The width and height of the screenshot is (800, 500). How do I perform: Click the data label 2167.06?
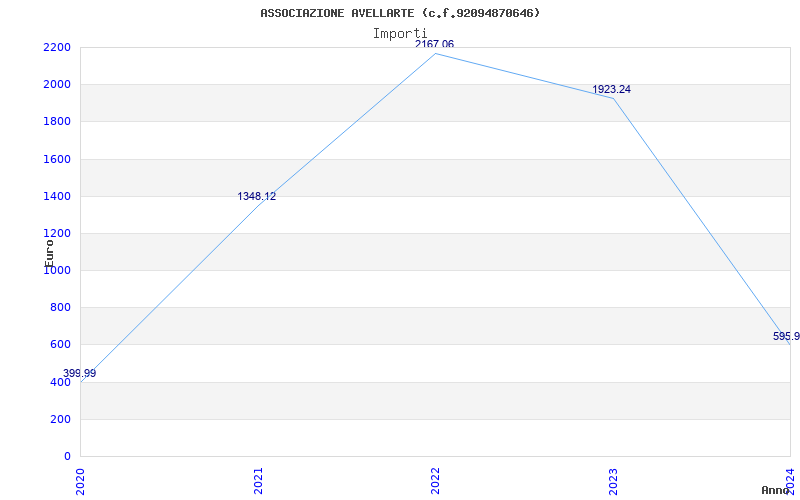pos(434,44)
